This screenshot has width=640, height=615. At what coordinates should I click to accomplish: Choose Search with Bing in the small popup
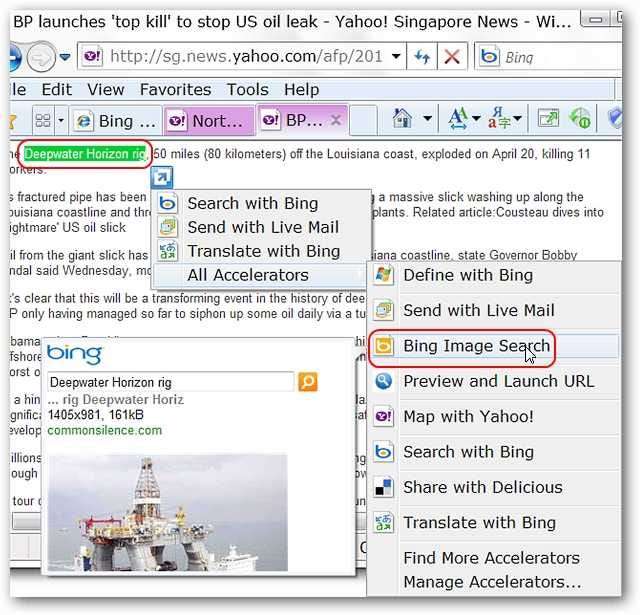point(261,203)
